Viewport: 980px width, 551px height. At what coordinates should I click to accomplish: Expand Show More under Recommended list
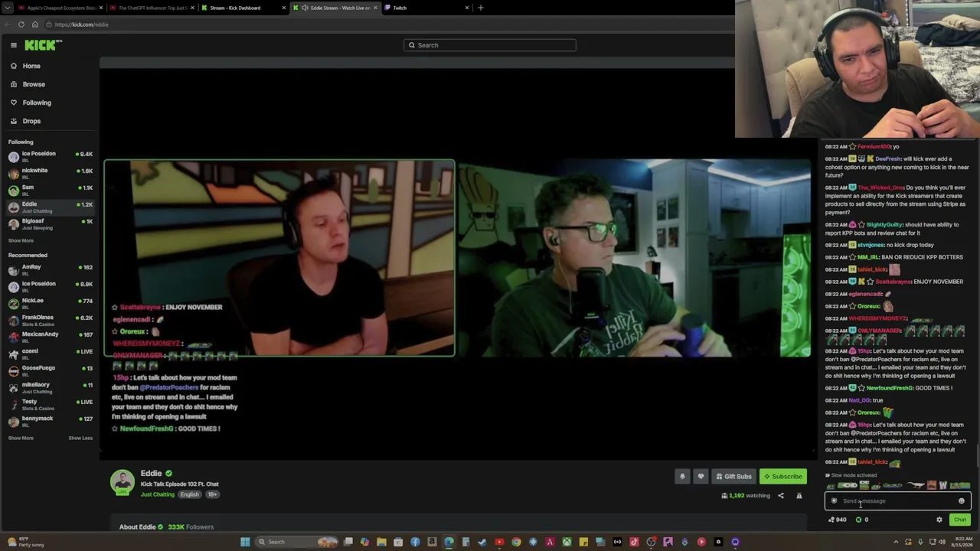pyautogui.click(x=21, y=438)
